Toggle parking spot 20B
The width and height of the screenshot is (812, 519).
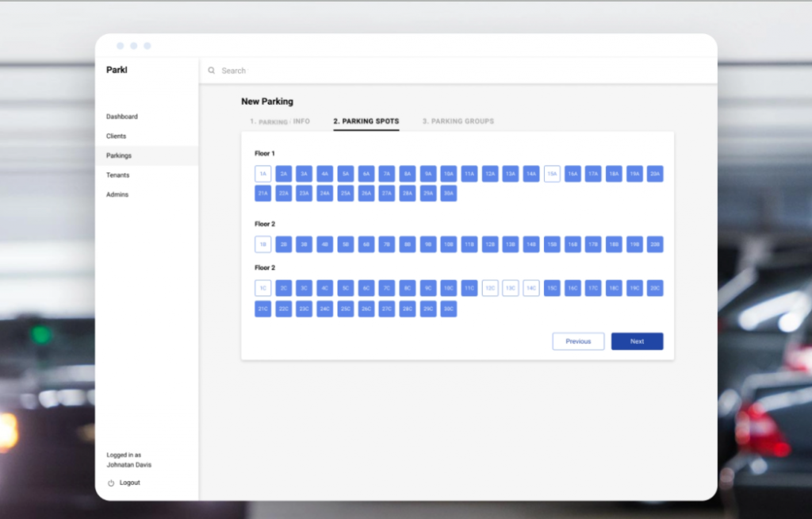coord(655,244)
